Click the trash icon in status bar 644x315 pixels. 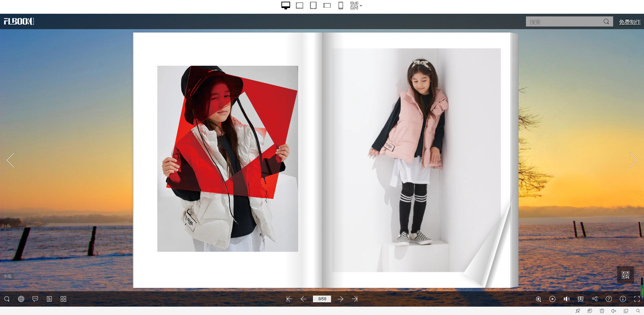point(602,311)
